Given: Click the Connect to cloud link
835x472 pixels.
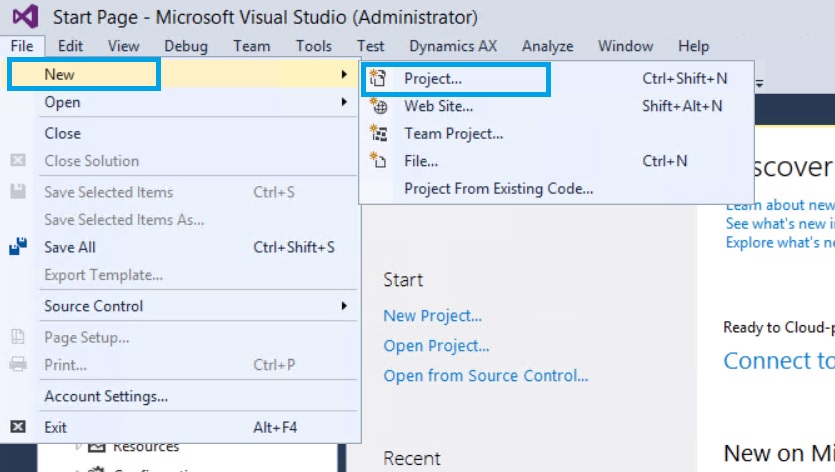Looking at the screenshot, I should coord(779,361).
